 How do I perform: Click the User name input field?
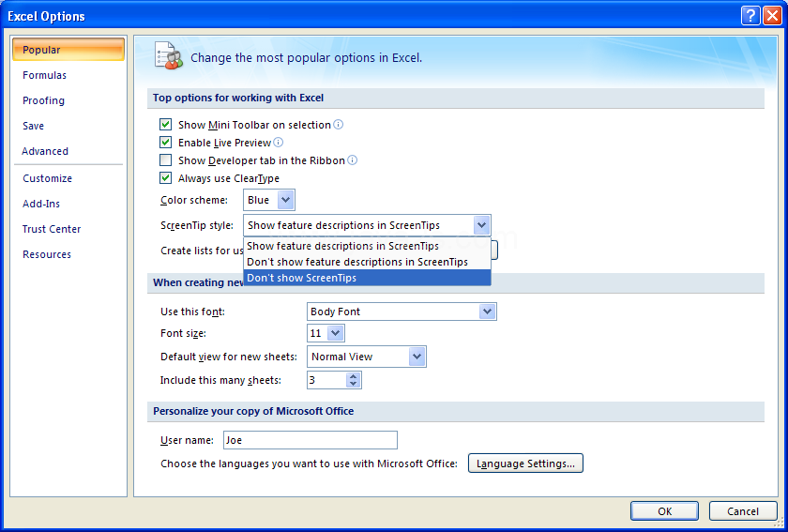pyautogui.click(x=311, y=440)
